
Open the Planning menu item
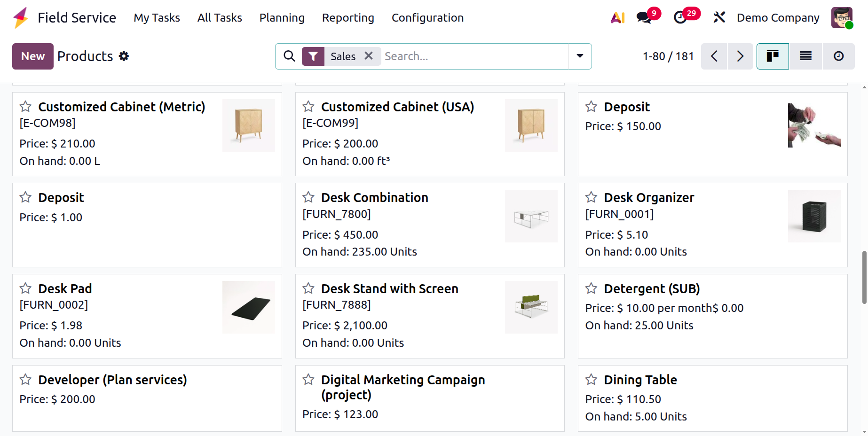(x=282, y=18)
